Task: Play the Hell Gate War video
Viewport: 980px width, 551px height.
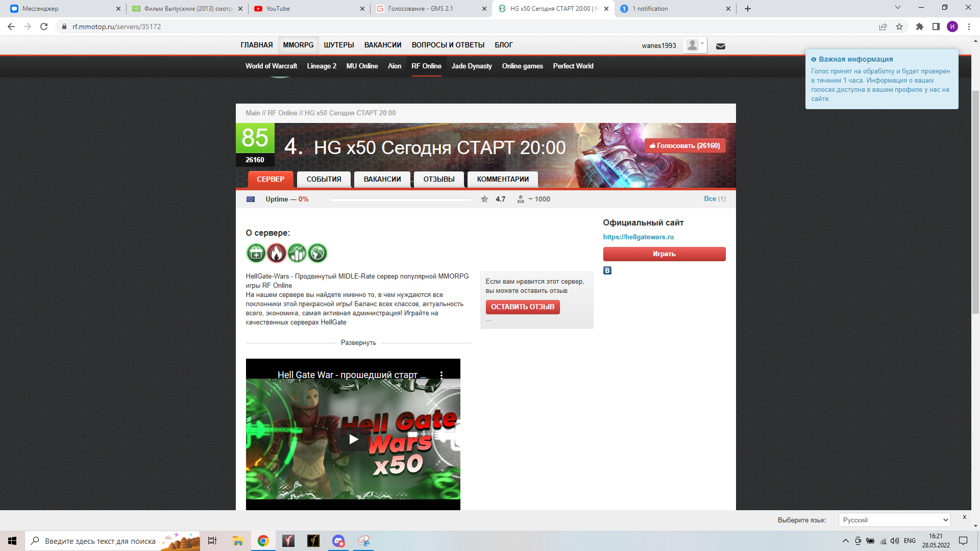Action: click(353, 439)
